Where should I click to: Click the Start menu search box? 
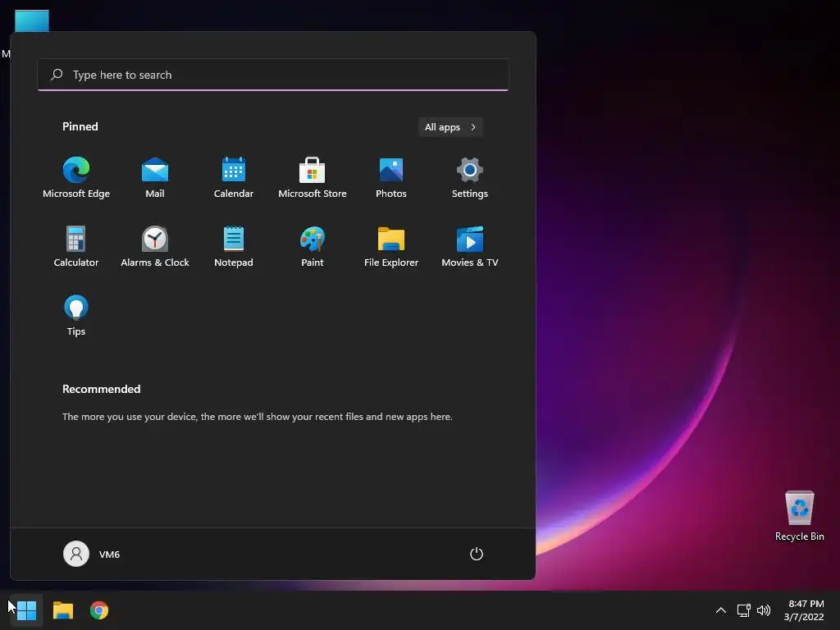coord(273,75)
